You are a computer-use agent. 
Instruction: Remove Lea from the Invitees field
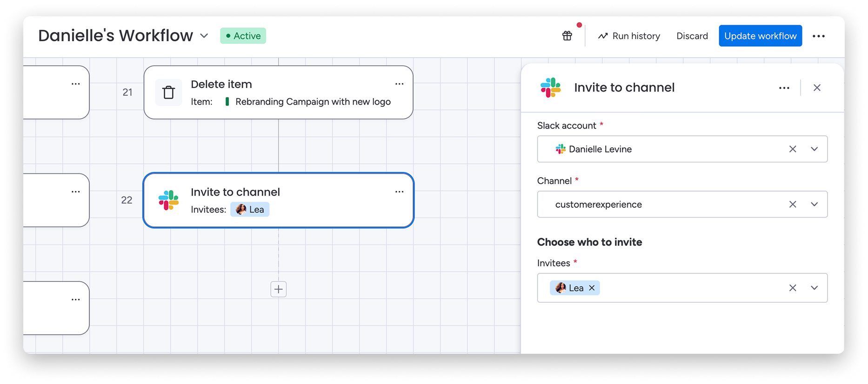coord(592,288)
